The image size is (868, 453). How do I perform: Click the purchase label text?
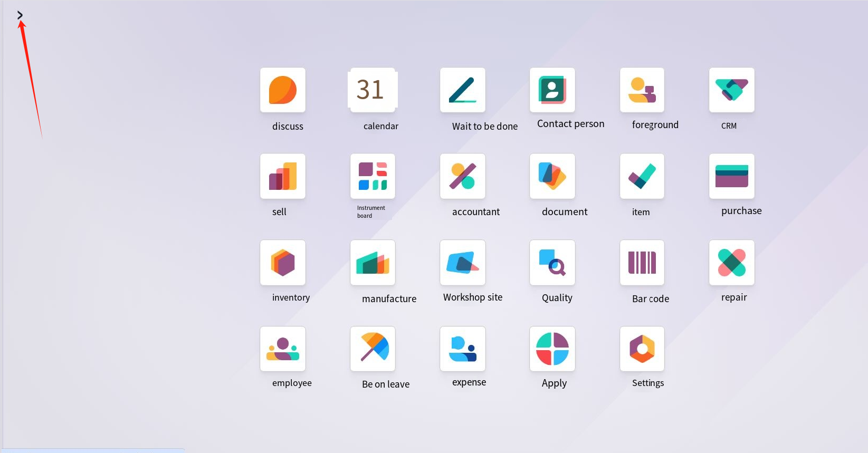coord(741,211)
